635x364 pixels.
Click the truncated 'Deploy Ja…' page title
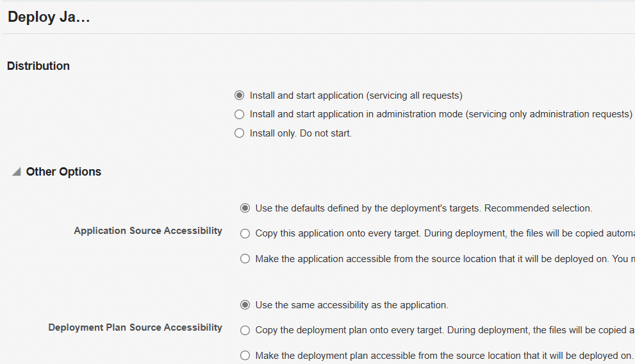49,17
